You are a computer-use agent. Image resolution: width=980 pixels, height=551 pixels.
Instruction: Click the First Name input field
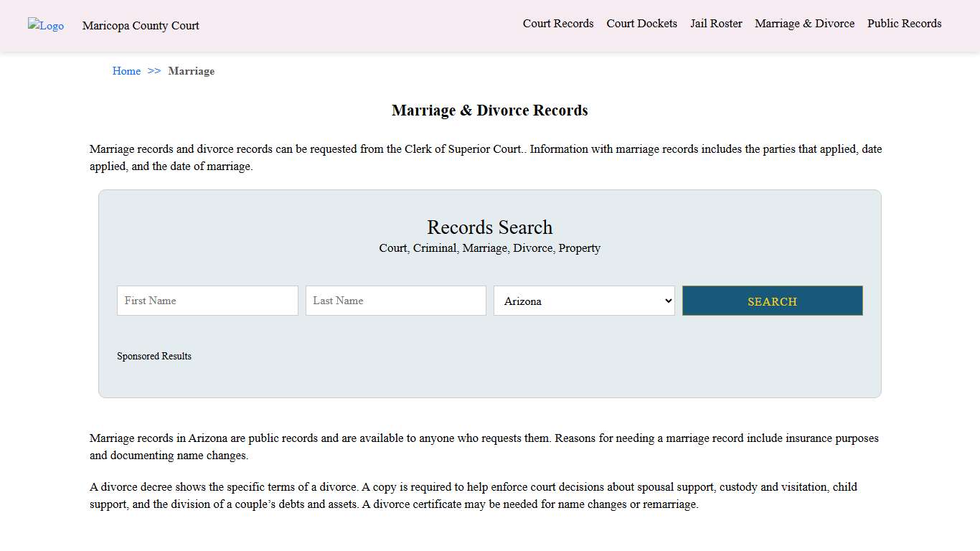click(207, 301)
